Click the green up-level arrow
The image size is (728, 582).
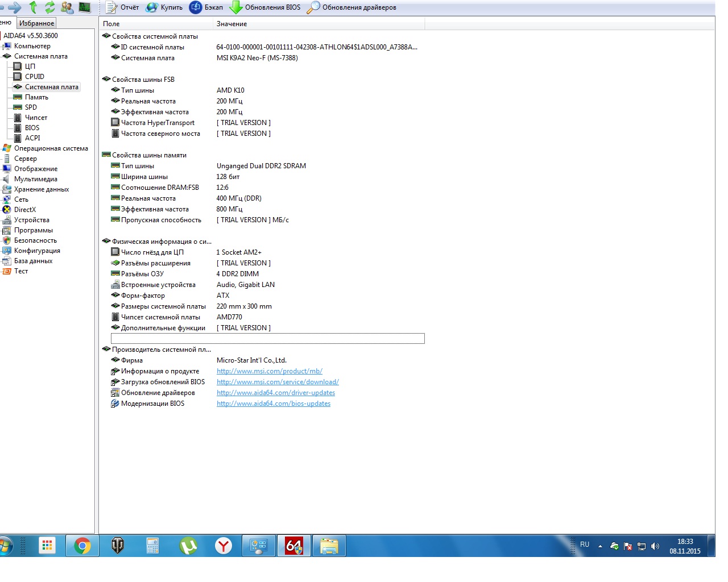pos(33,7)
